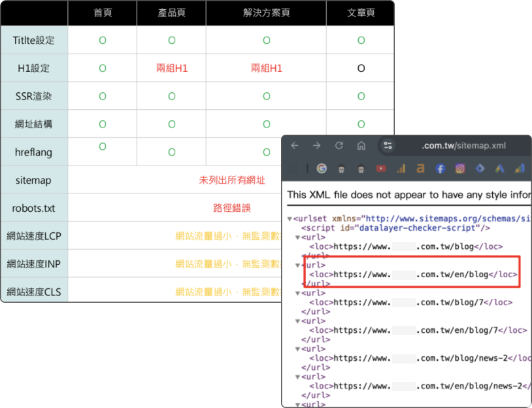Viewport: 532px width, 408px height.
Task: Collapse the url node containing /blog/news-2
Action: 297,349
